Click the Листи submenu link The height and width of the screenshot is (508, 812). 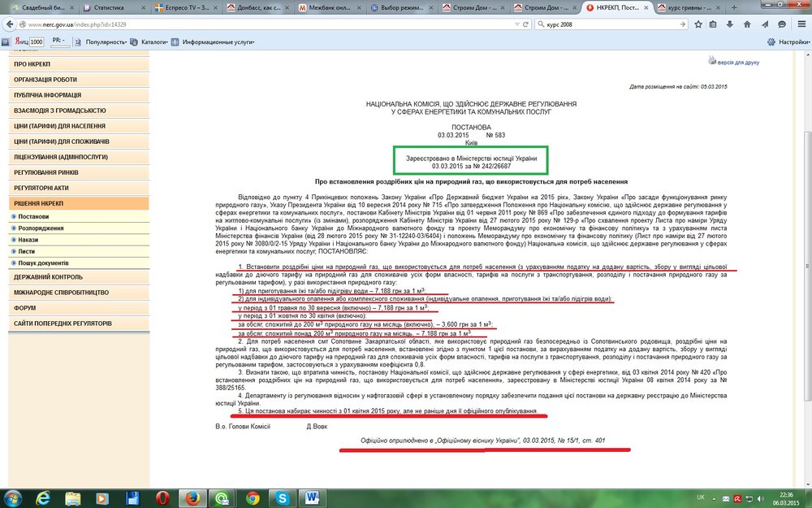27,251
